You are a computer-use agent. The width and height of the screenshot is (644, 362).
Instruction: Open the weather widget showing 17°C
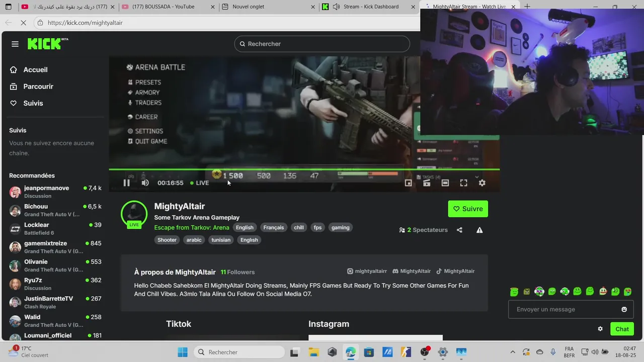[x=29, y=351]
